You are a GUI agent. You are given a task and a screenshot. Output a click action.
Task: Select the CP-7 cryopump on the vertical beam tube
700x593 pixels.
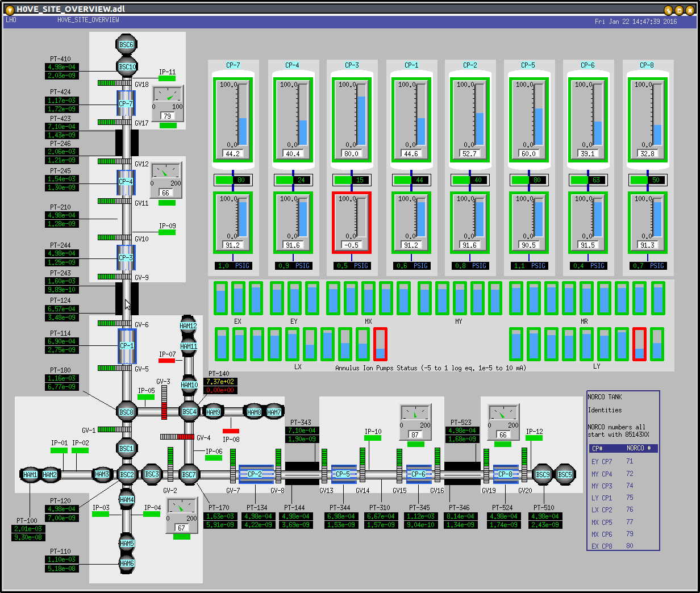coord(126,104)
